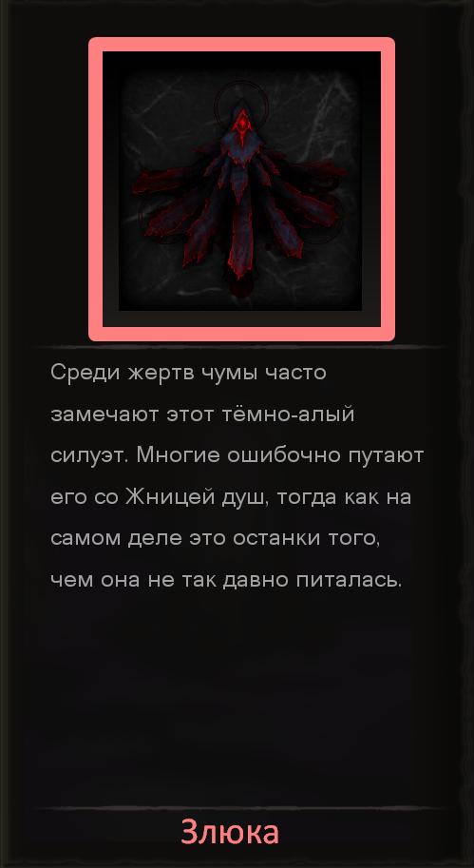Image resolution: width=474 pixels, height=868 pixels.
Task: Click the red eye symbol on the creature's hood
Action: [x=241, y=123]
